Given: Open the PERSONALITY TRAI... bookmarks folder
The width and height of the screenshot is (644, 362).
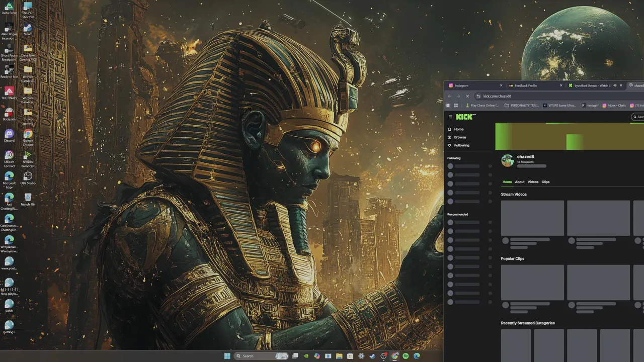Looking at the screenshot, I should pos(521,106).
